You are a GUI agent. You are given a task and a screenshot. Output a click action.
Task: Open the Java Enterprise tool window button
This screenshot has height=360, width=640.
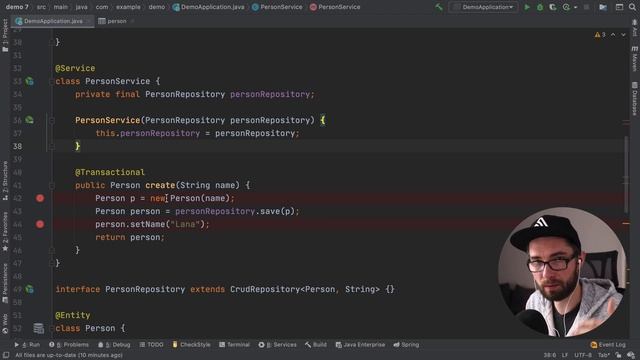point(360,345)
